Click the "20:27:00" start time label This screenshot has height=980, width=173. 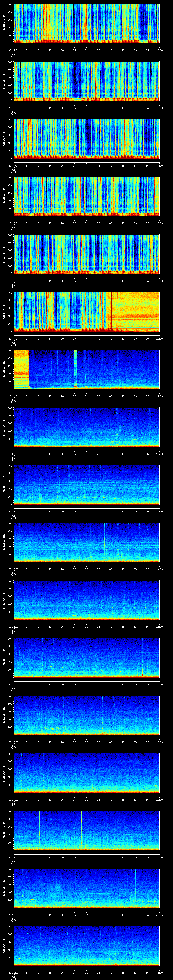(x=14, y=800)
